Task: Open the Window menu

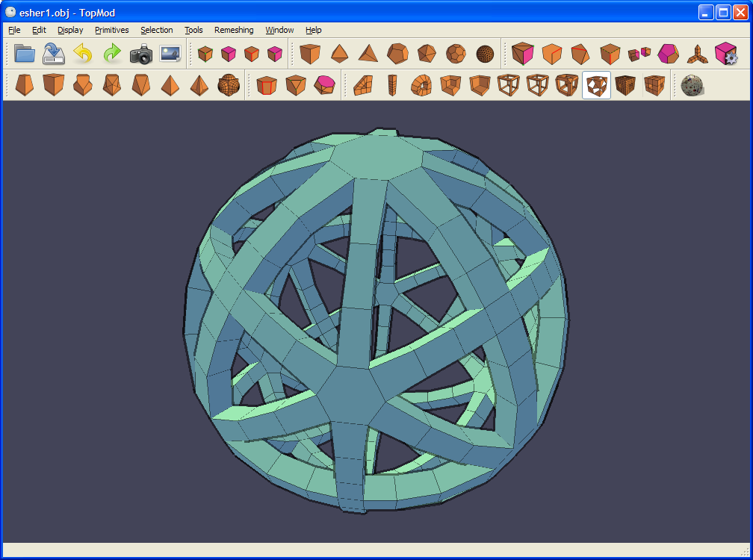Action: [x=279, y=30]
